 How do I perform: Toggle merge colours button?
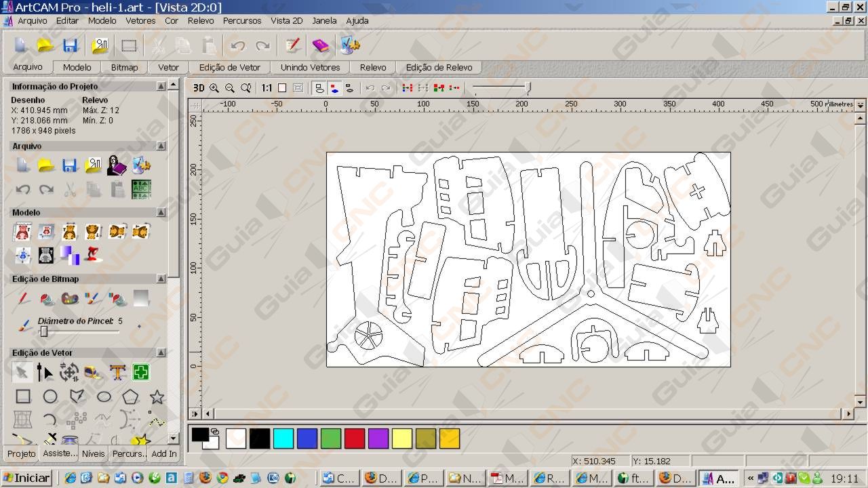[439, 88]
